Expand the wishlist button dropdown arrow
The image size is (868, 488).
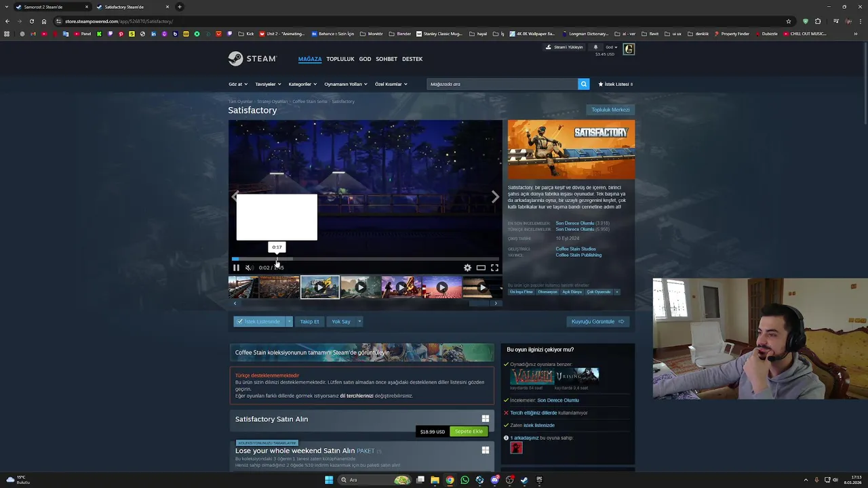click(289, 321)
